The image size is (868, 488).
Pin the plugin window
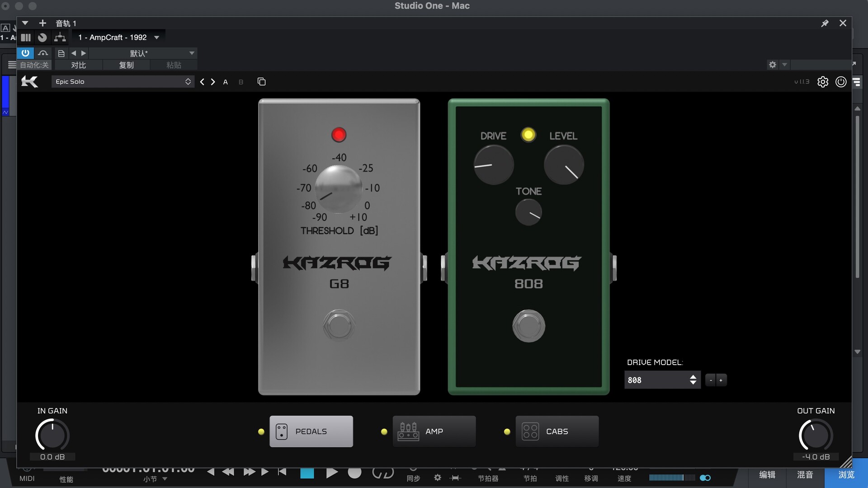click(825, 23)
